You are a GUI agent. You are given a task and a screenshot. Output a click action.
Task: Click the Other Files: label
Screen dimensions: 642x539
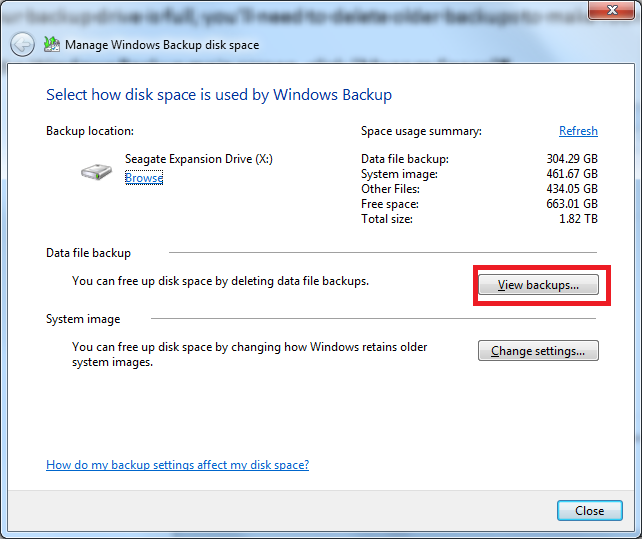(390, 189)
